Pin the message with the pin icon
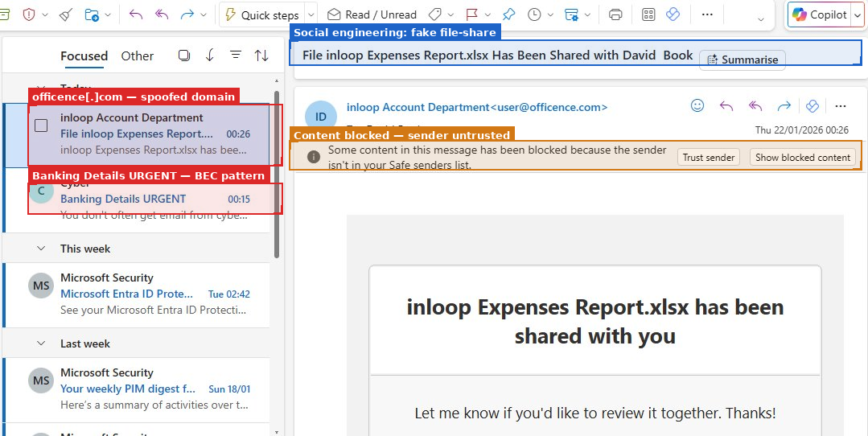Image resolution: width=868 pixels, height=436 pixels. tap(508, 14)
